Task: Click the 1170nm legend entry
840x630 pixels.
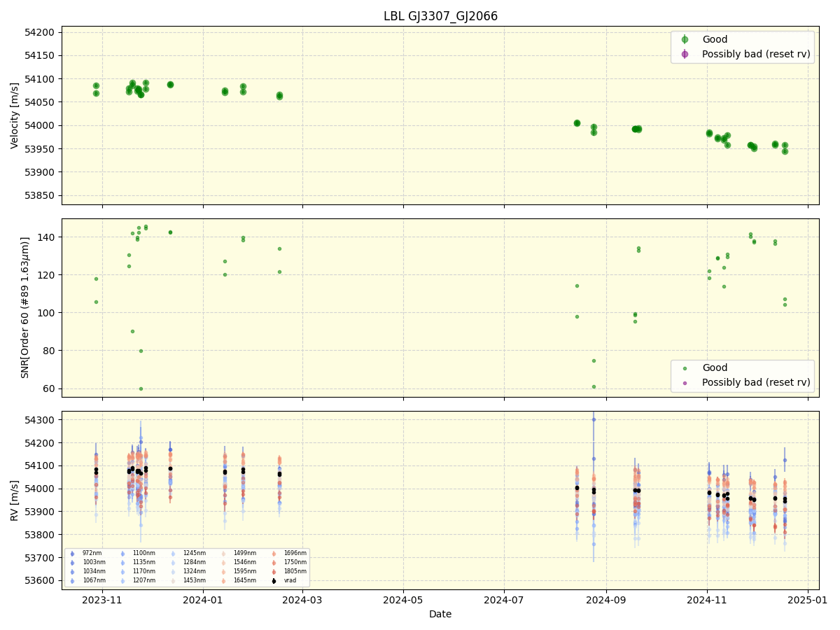Action: point(144,571)
